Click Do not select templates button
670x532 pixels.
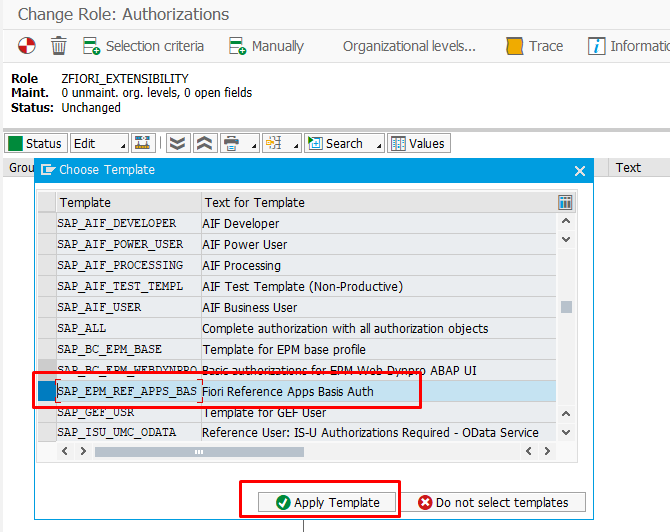point(494,502)
